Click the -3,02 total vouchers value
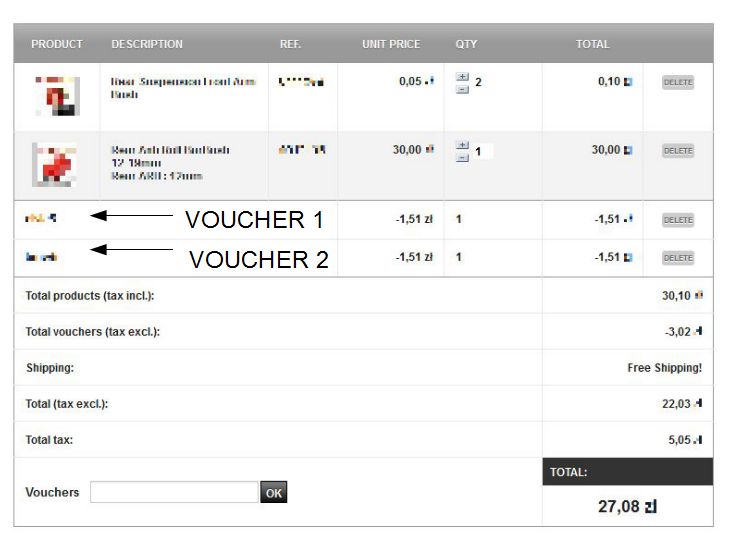Viewport: 732px width, 545px height. click(683, 332)
